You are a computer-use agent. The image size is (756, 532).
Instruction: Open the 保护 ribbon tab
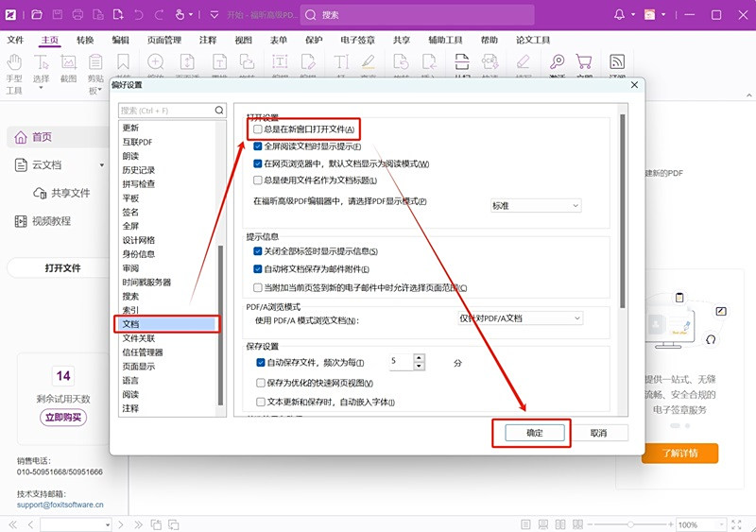(x=314, y=41)
